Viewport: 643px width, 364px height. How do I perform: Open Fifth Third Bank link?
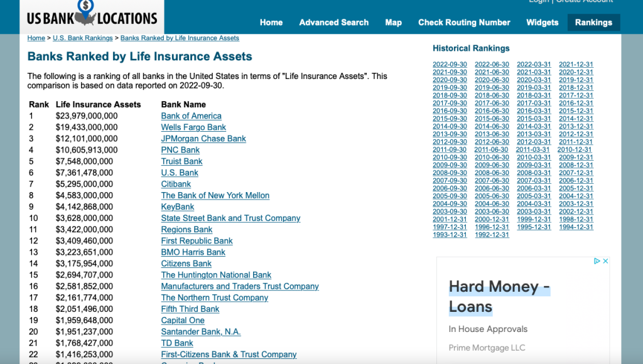click(190, 309)
